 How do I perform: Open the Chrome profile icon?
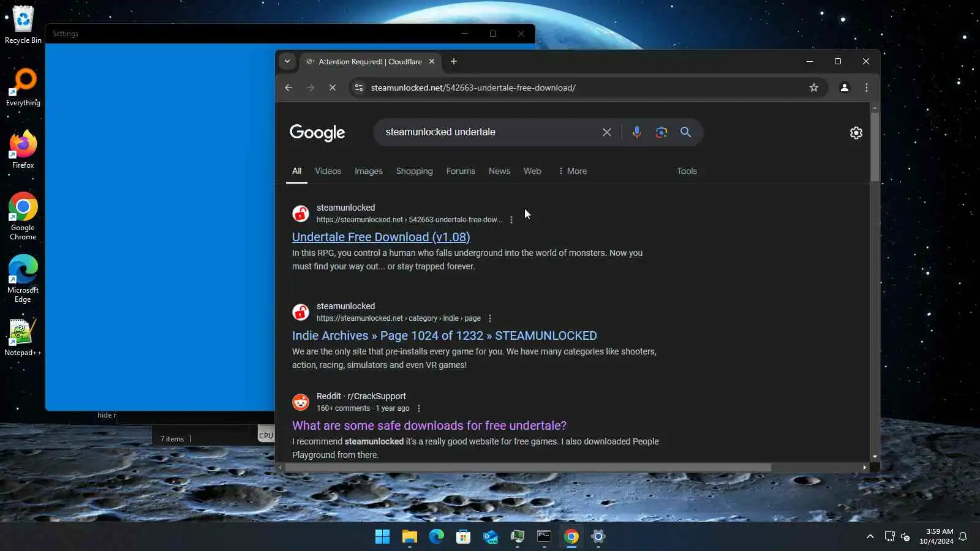[x=845, y=88]
